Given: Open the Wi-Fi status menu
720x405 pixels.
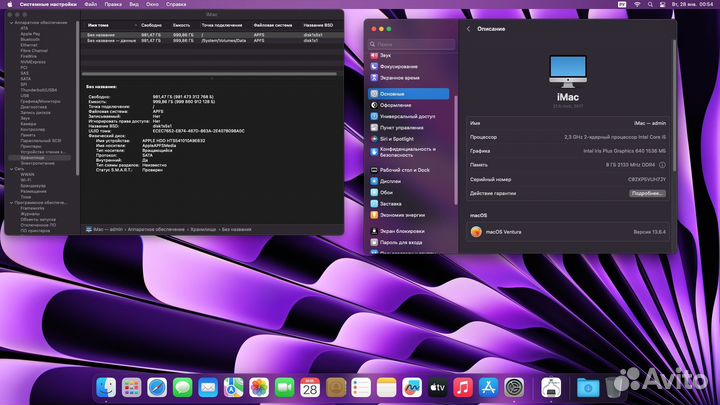Looking at the screenshot, I should coord(637,4).
